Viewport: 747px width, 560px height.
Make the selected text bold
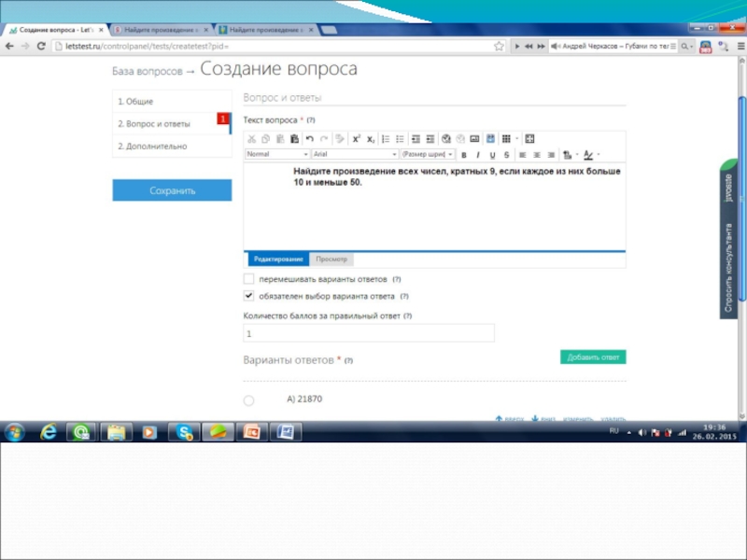(x=464, y=155)
